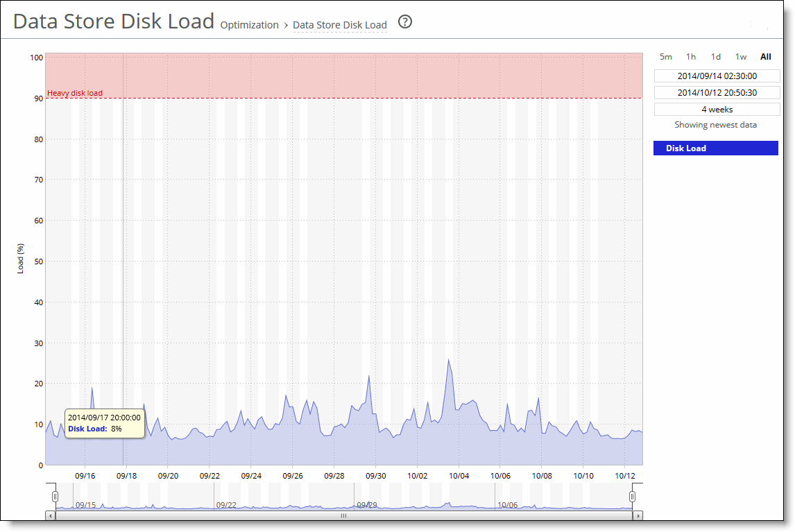Image resolution: width=795 pixels, height=532 pixels.
Task: Click the right range handle in navigator
Action: (x=632, y=497)
